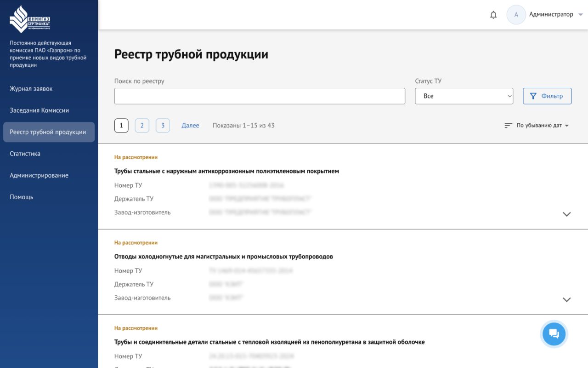Open Журнал заявок in sidebar
588x368 pixels.
(31, 89)
